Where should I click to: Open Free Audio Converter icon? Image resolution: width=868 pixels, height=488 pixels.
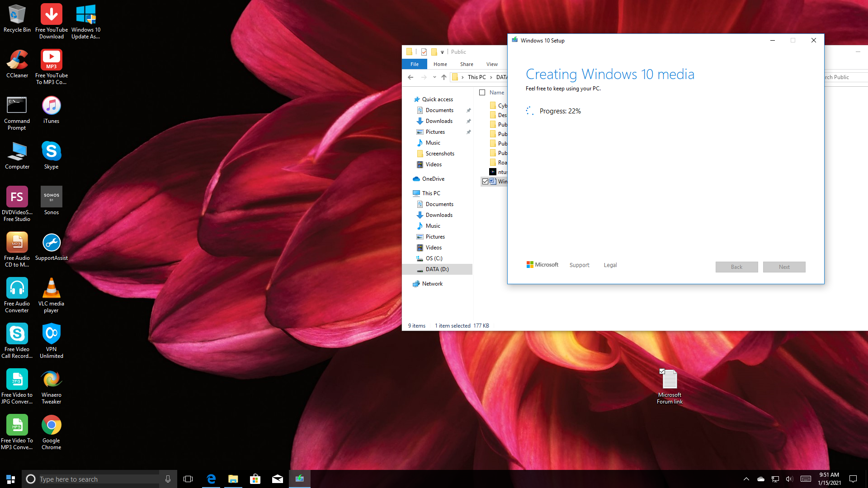17,295
